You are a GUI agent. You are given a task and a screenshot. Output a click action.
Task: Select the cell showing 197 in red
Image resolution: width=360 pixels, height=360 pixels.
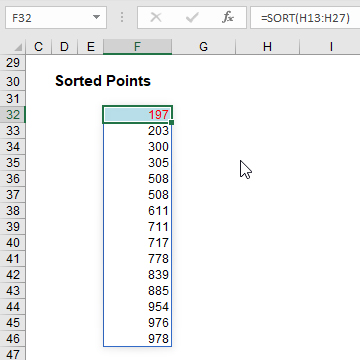click(137, 115)
